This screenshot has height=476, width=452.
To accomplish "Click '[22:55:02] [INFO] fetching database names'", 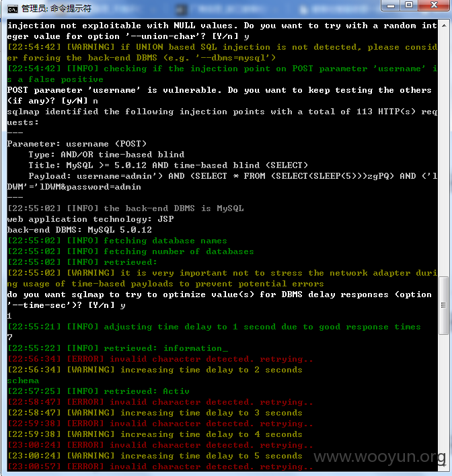I will click(117, 241).
